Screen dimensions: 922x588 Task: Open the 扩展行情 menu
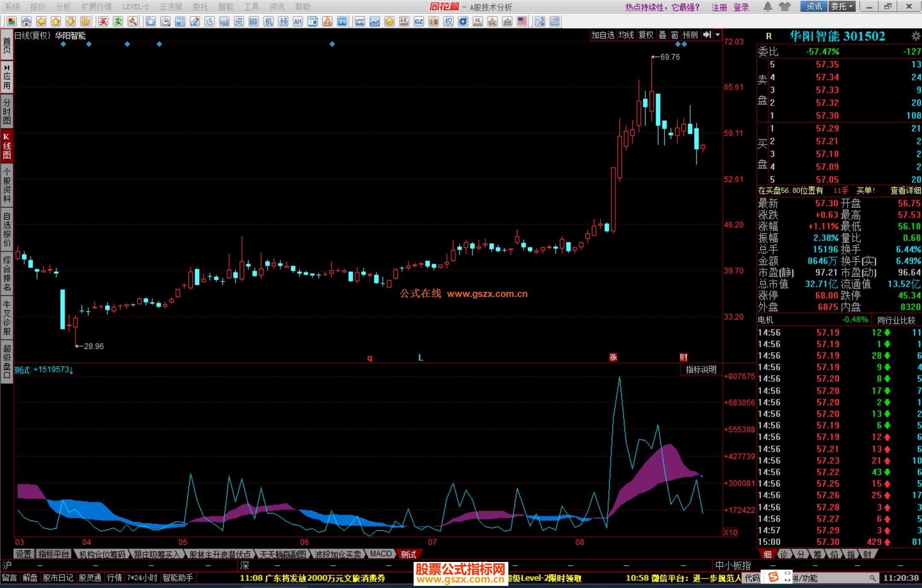(x=96, y=7)
